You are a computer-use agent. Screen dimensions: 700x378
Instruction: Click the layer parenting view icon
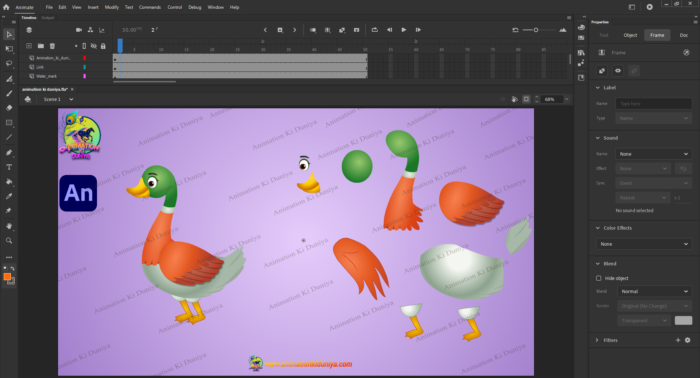[x=90, y=30]
